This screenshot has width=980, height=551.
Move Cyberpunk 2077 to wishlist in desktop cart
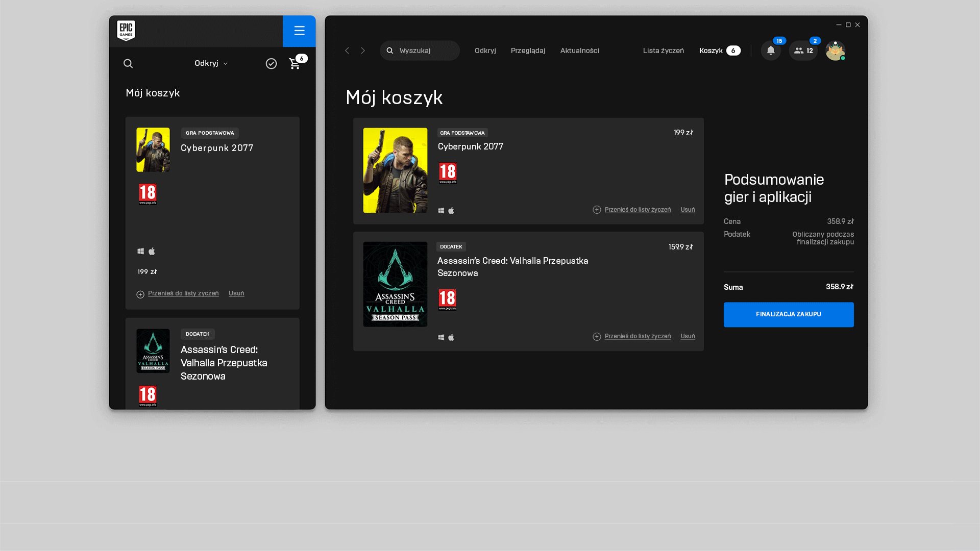click(638, 210)
